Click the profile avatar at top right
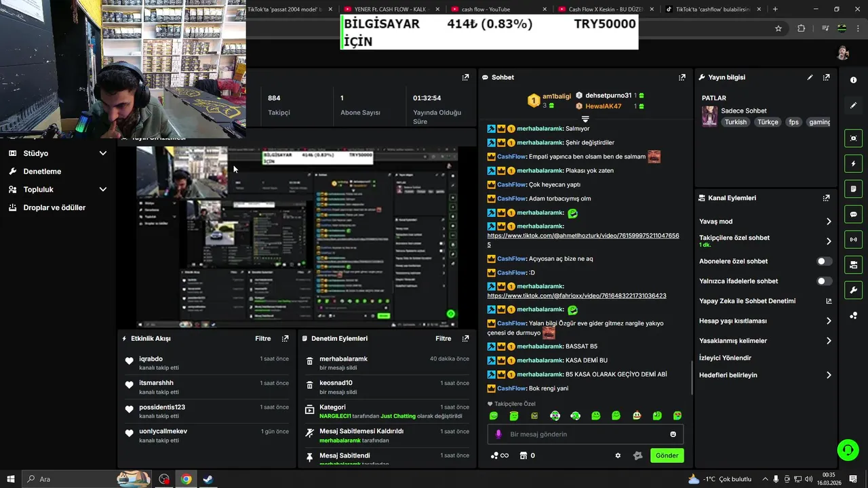Viewport: 868px width, 488px height. coord(843,53)
